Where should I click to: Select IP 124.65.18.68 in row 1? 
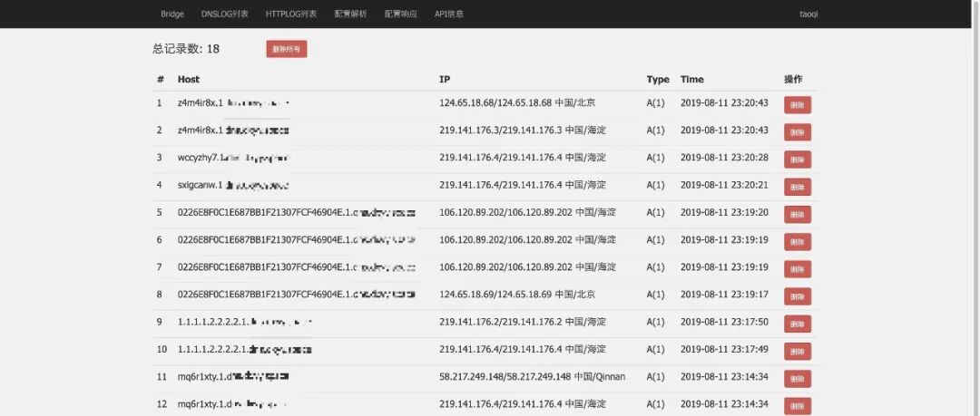[517, 102]
